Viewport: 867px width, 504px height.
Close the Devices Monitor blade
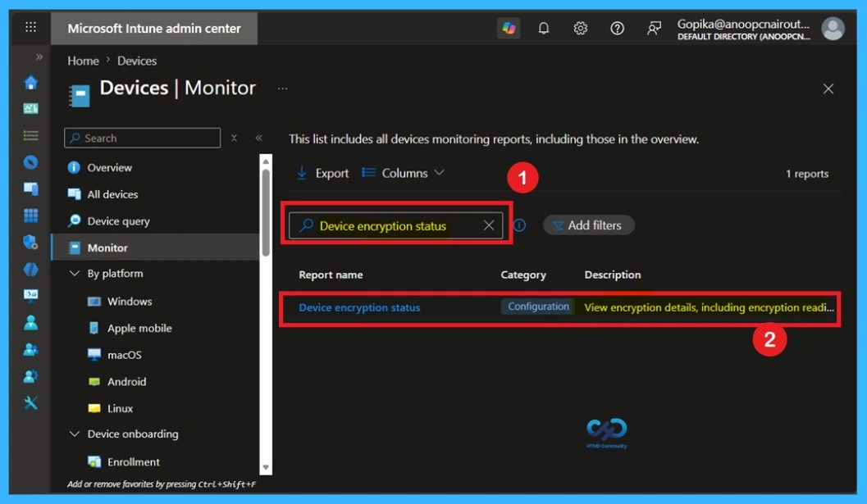pos(828,89)
